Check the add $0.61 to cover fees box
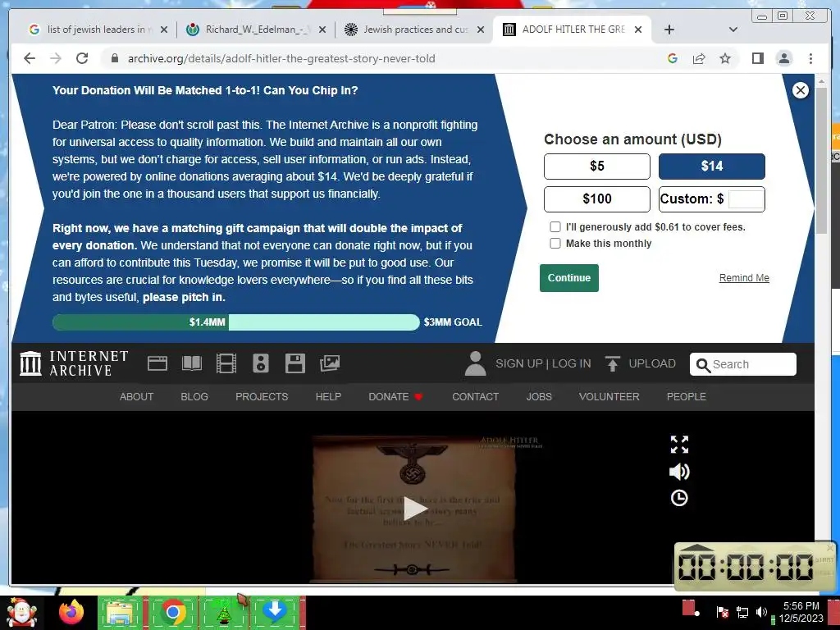The height and width of the screenshot is (630, 840). point(555,227)
